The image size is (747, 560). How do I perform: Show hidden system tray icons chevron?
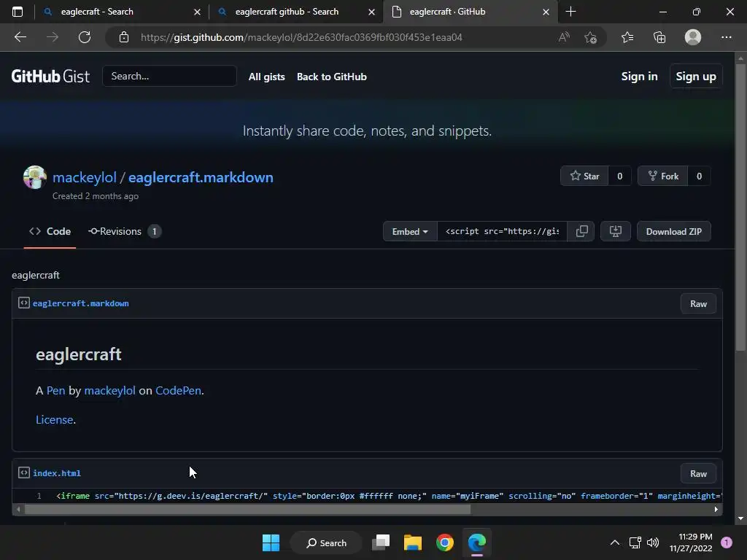[x=614, y=542]
